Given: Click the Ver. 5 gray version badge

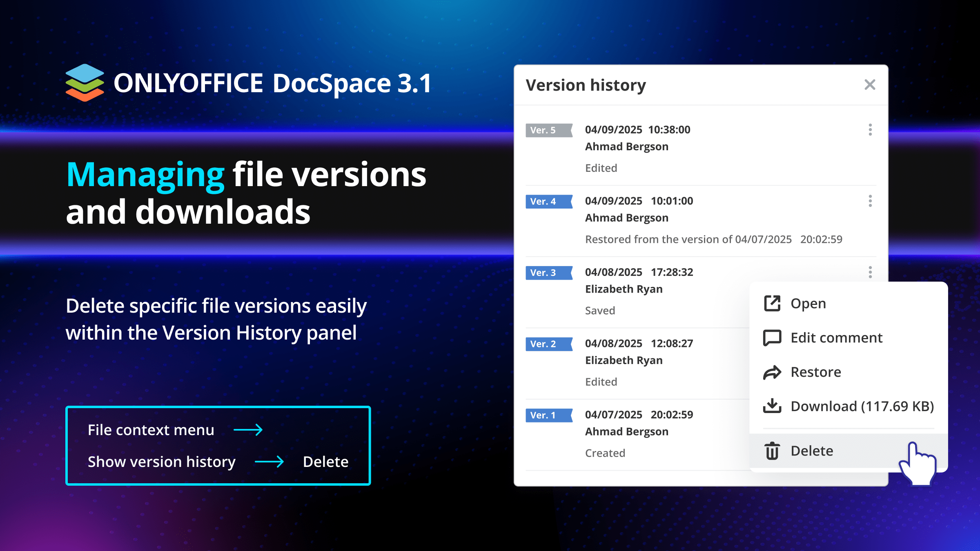Looking at the screenshot, I should coord(548,130).
